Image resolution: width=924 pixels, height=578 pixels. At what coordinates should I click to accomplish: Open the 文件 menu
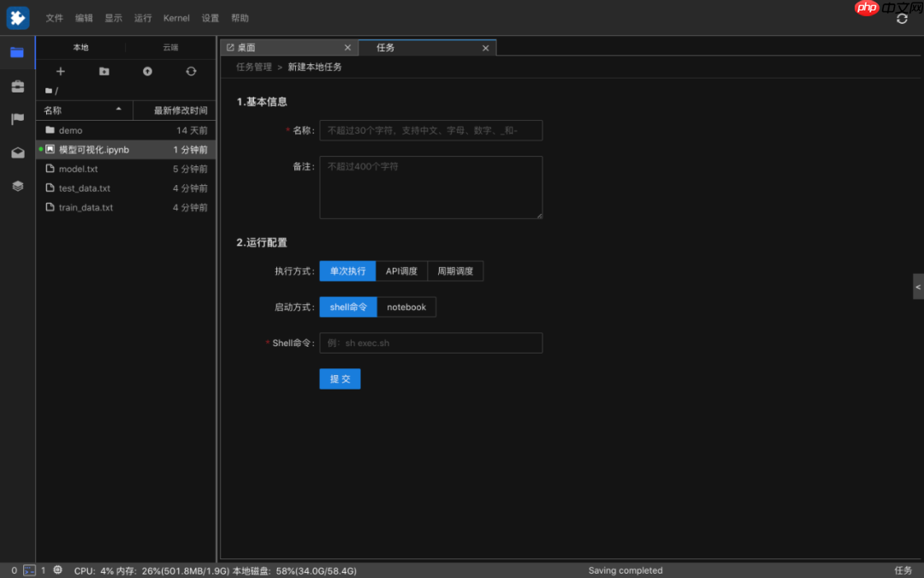(55, 17)
